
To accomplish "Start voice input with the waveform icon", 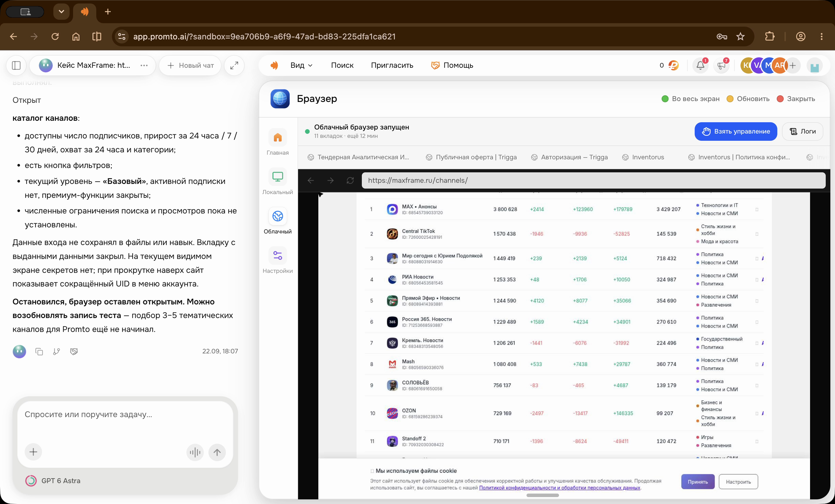I will (x=195, y=452).
